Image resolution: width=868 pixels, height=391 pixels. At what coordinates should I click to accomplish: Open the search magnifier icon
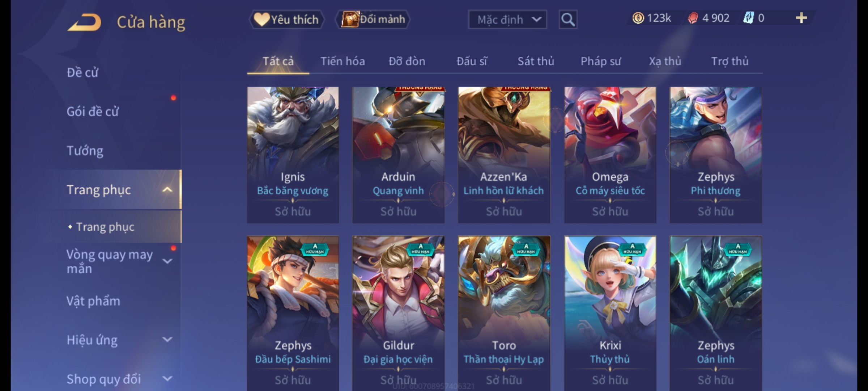tap(568, 20)
